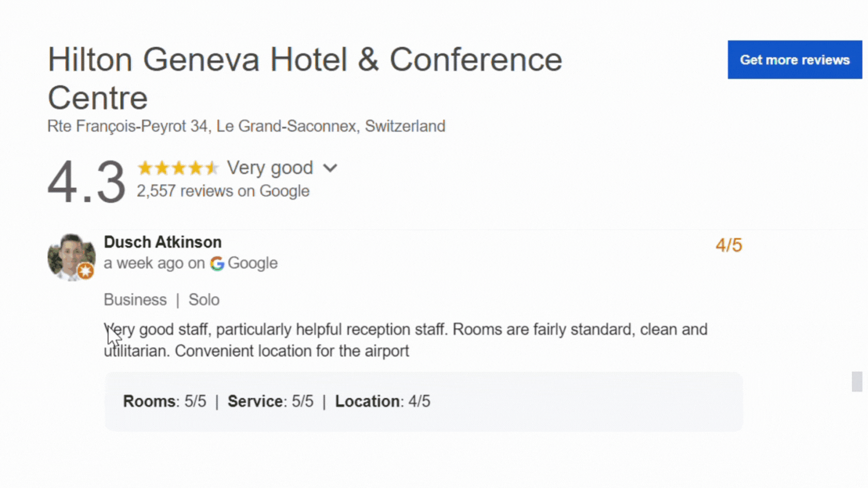This screenshot has width=868, height=488.
Task: Click the Very good rating label
Action: (x=270, y=168)
